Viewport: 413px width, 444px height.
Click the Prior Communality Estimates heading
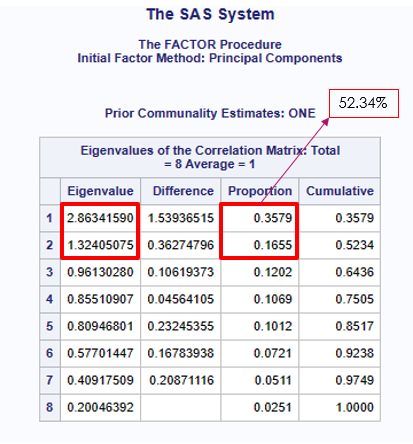(x=210, y=113)
